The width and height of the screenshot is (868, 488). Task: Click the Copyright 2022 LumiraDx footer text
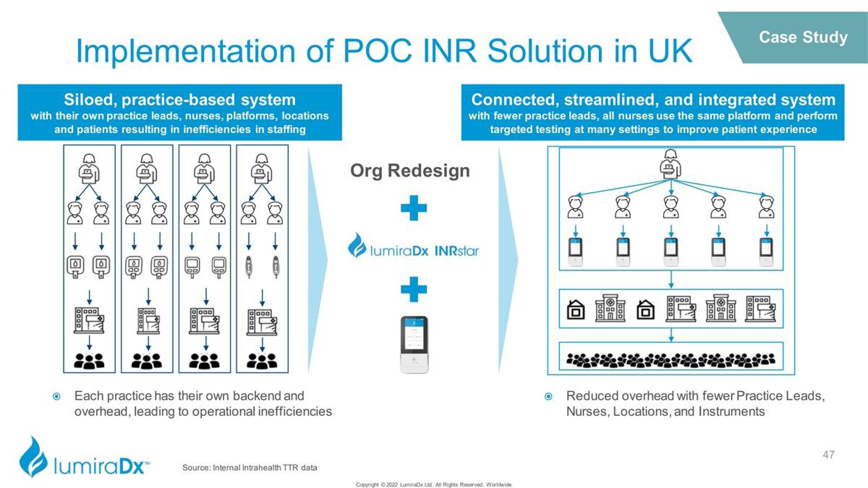(x=434, y=484)
